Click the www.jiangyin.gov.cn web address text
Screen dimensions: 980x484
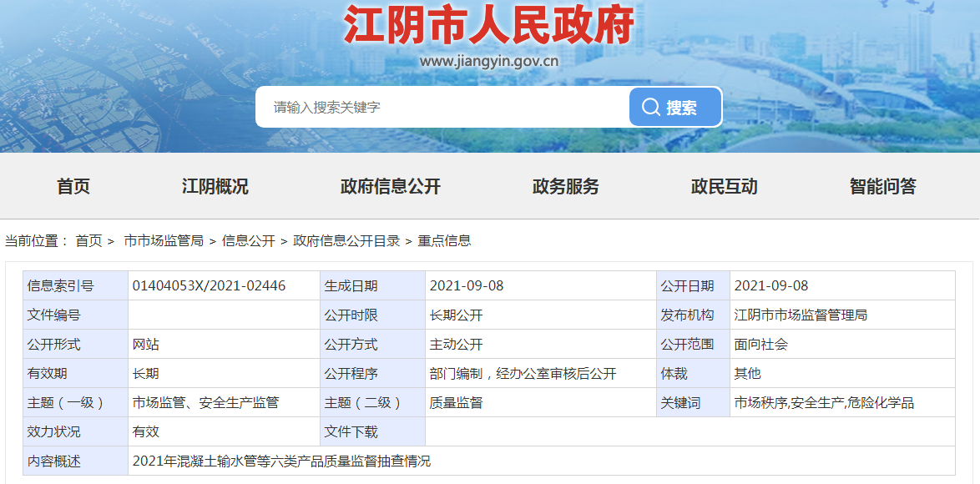[489, 61]
